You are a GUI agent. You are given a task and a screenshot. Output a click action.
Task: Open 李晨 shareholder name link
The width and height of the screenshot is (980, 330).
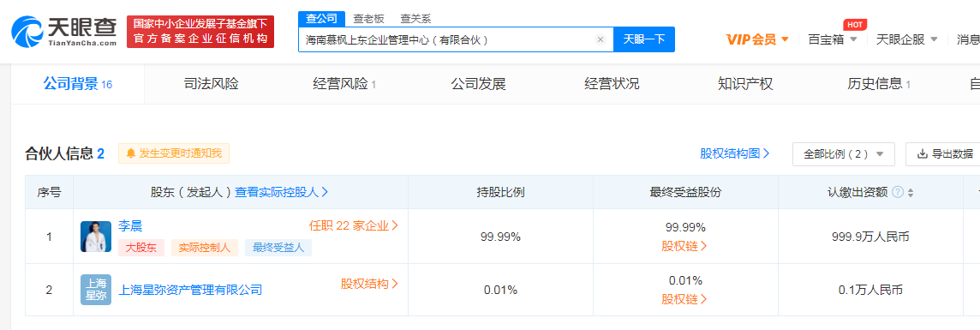coord(130,225)
